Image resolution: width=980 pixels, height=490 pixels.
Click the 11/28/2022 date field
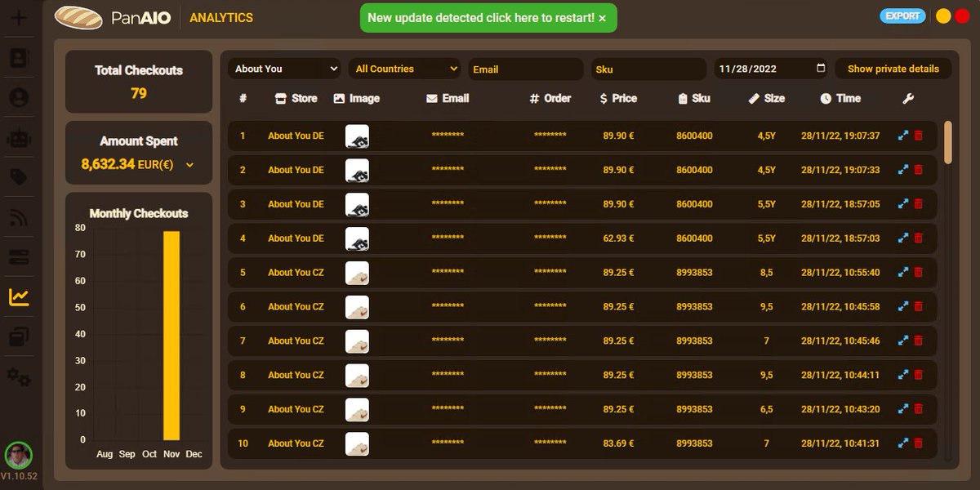point(771,69)
